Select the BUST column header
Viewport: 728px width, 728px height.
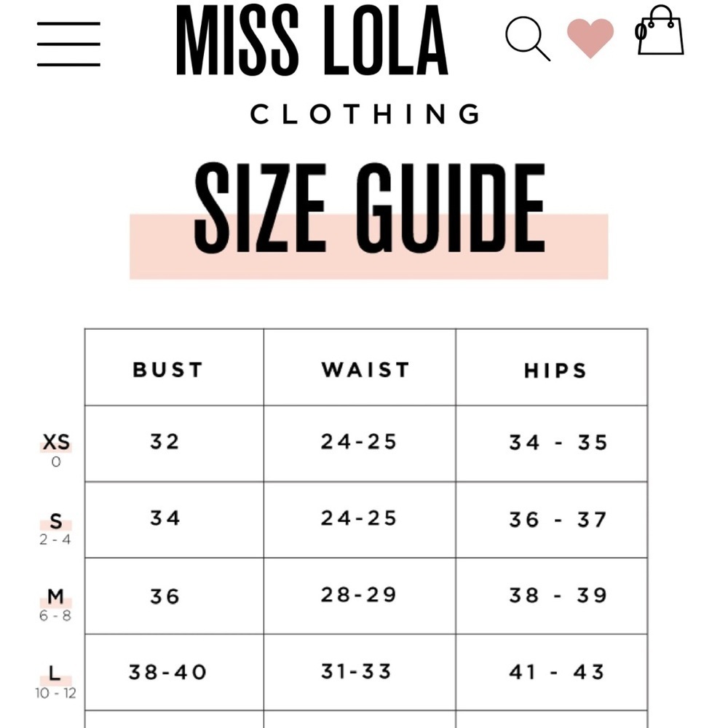coord(167,370)
